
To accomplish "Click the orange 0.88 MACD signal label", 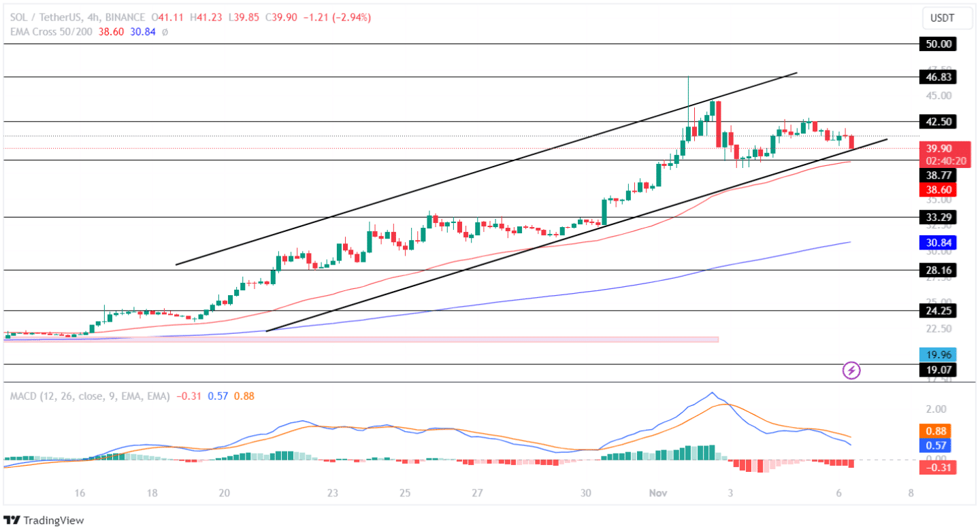I will click(x=937, y=431).
